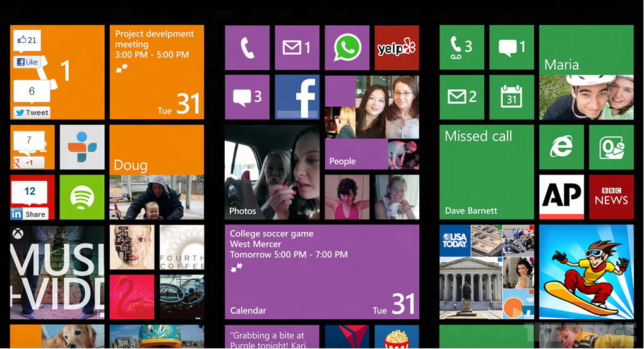
Task: Open purple messaging tile with 3 messages
Action: pyautogui.click(x=247, y=97)
